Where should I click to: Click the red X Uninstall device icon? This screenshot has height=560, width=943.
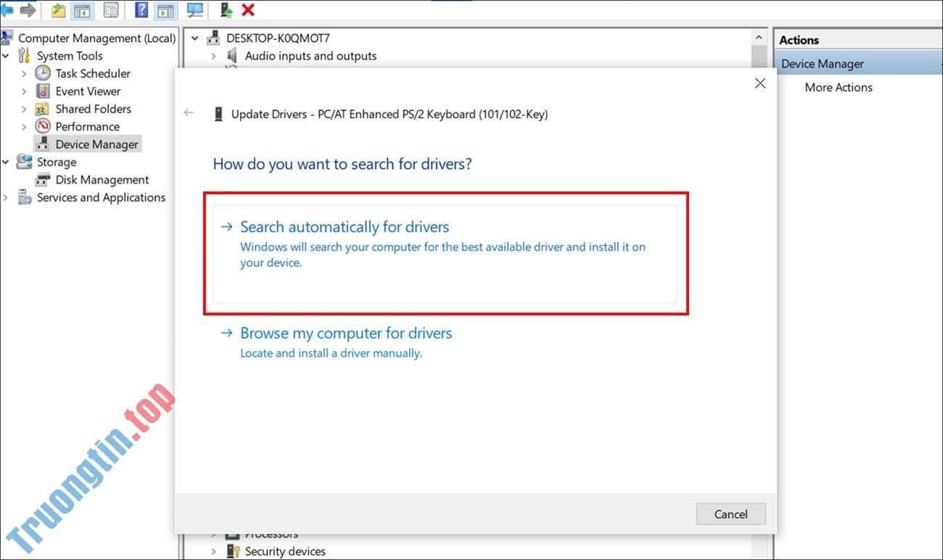(x=248, y=10)
